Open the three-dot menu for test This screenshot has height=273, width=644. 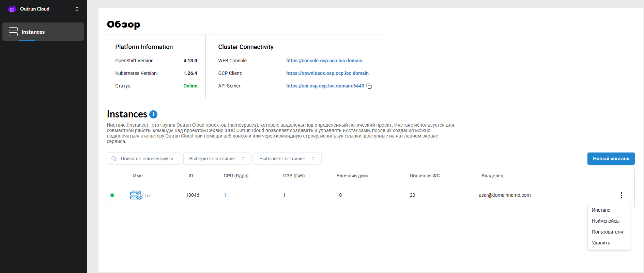point(621,195)
